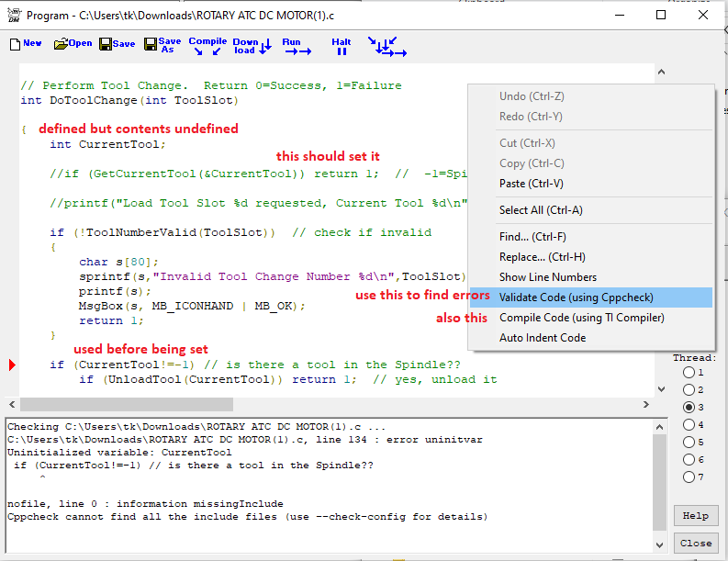Image resolution: width=728 pixels, height=561 pixels.
Task: Save the program using Save icon
Action: [117, 44]
